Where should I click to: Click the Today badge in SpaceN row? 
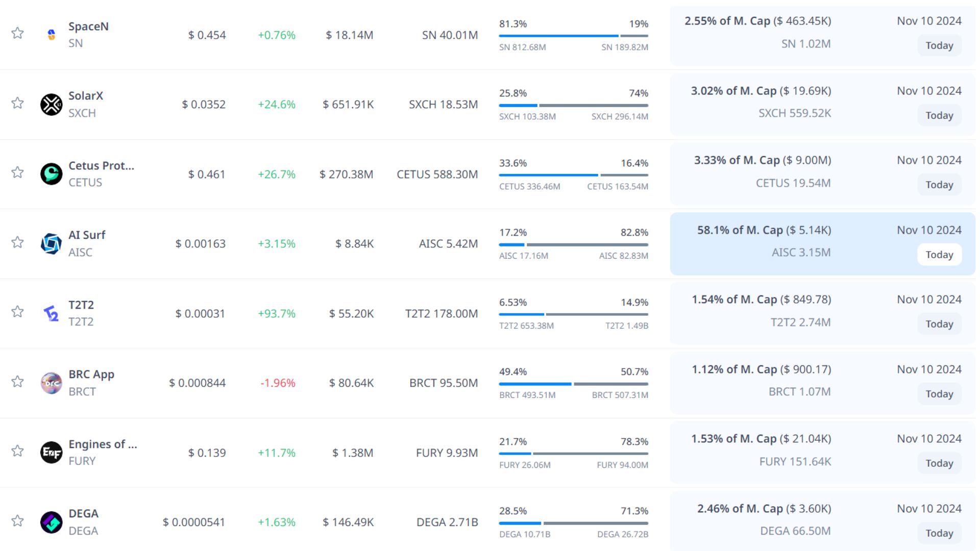point(939,45)
